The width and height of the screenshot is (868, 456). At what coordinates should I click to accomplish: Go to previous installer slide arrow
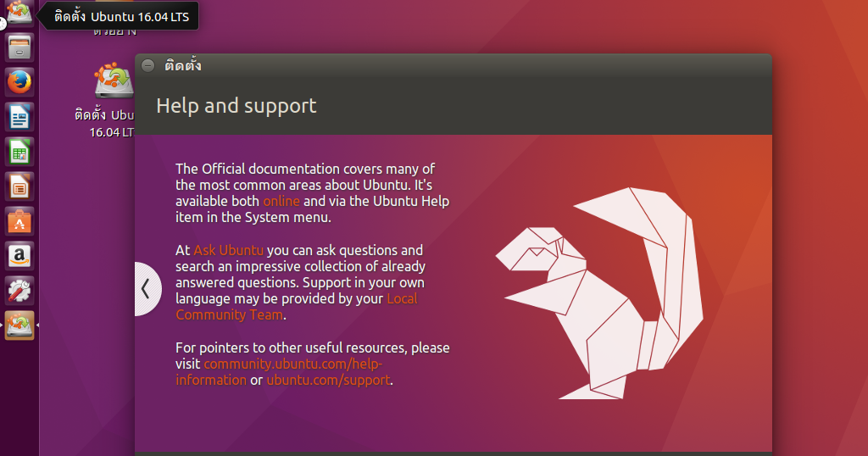pyautogui.click(x=147, y=289)
